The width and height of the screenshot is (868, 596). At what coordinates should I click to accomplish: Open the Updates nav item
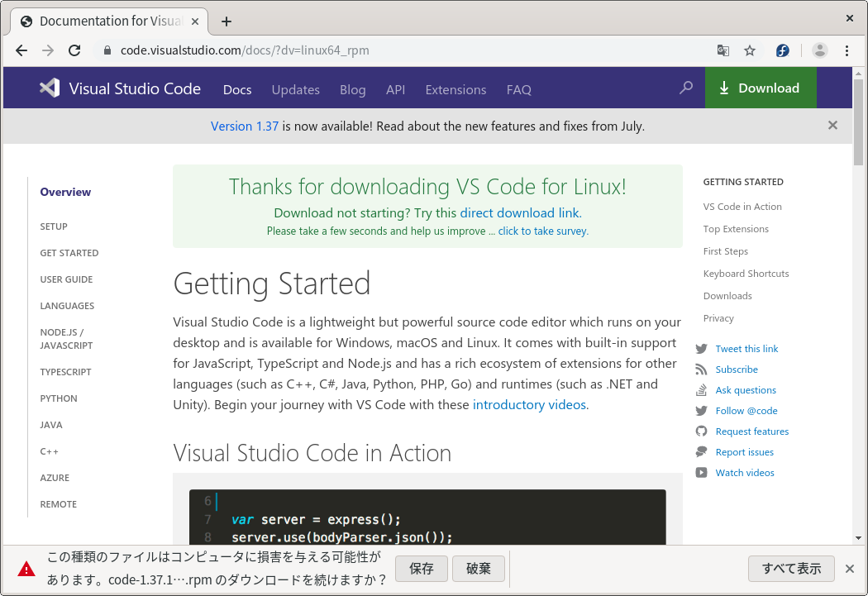pyautogui.click(x=296, y=89)
